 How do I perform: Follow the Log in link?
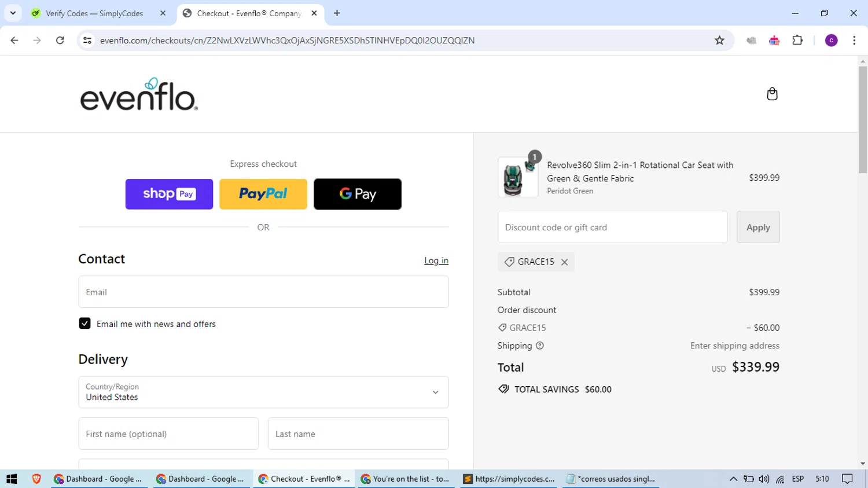pos(436,260)
